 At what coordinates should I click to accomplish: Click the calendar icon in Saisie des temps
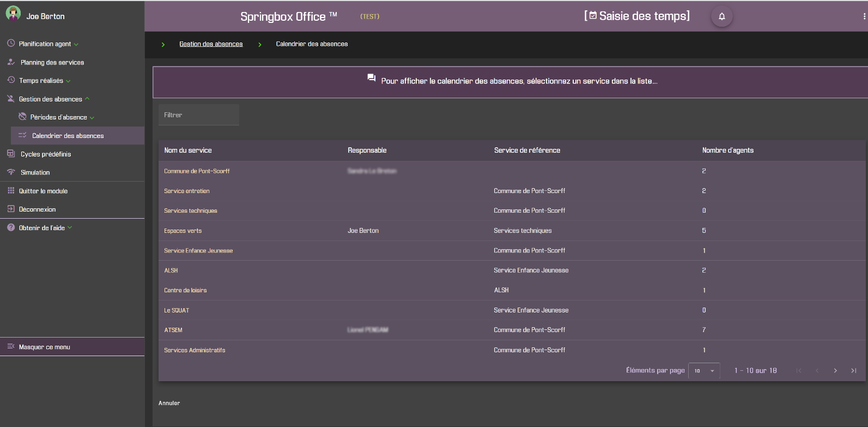(593, 16)
